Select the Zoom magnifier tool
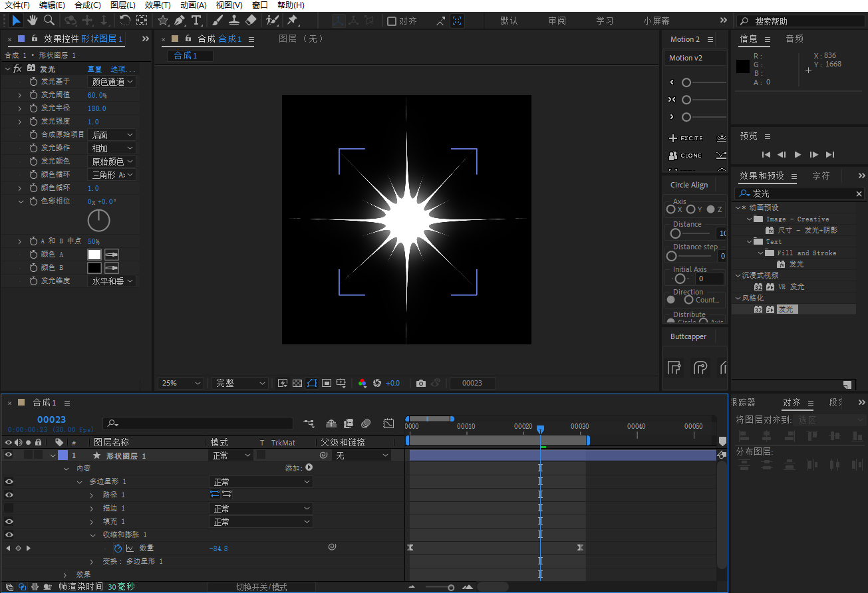868x593 pixels. [x=49, y=21]
